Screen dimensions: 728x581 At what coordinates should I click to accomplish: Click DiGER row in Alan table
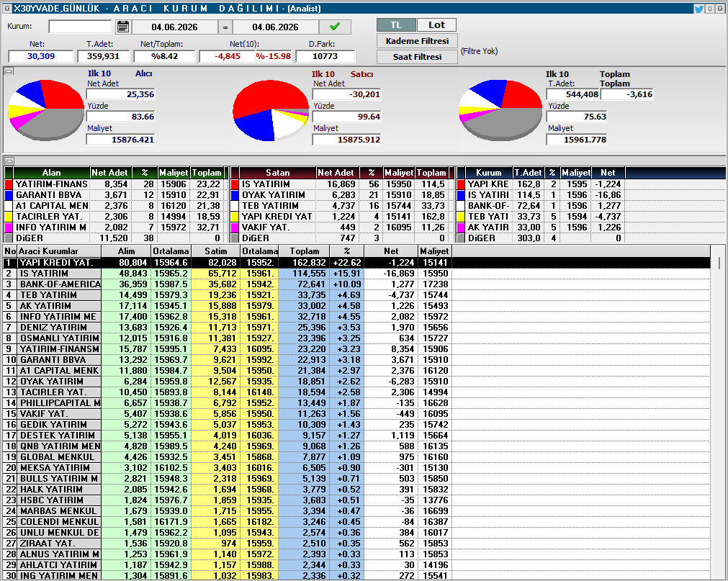pyautogui.click(x=116, y=238)
